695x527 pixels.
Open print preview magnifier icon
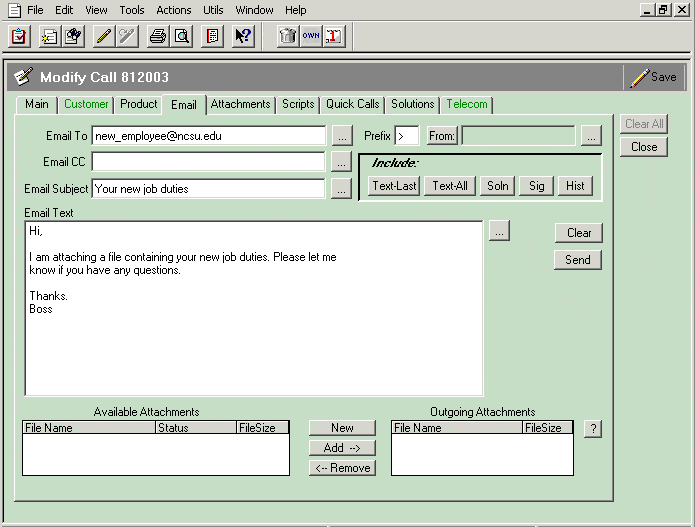[181, 36]
